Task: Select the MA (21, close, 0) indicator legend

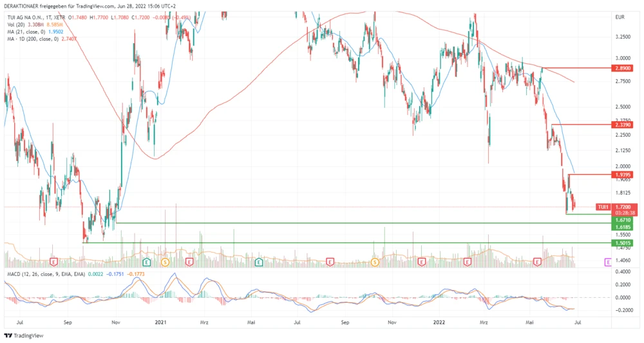Action: (26, 32)
